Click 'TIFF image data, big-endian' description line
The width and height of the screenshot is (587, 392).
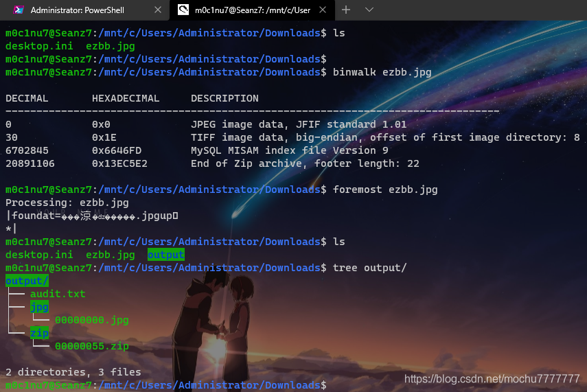coord(385,137)
